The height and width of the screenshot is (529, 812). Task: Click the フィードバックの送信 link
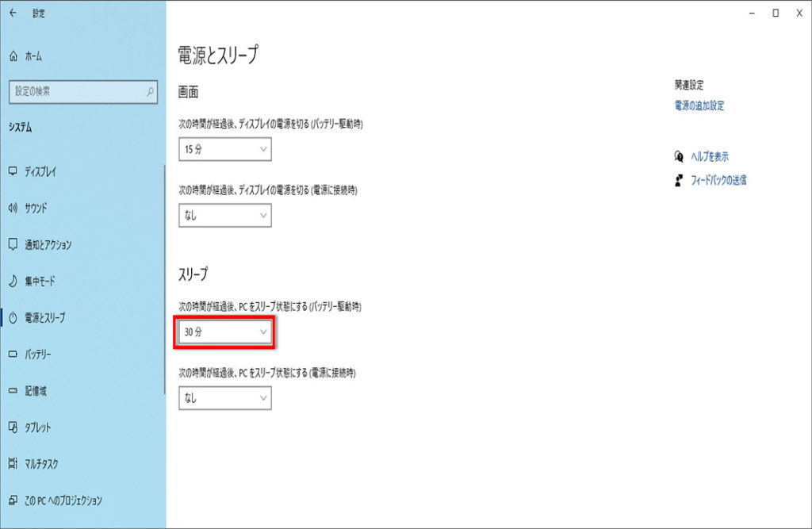(718, 180)
